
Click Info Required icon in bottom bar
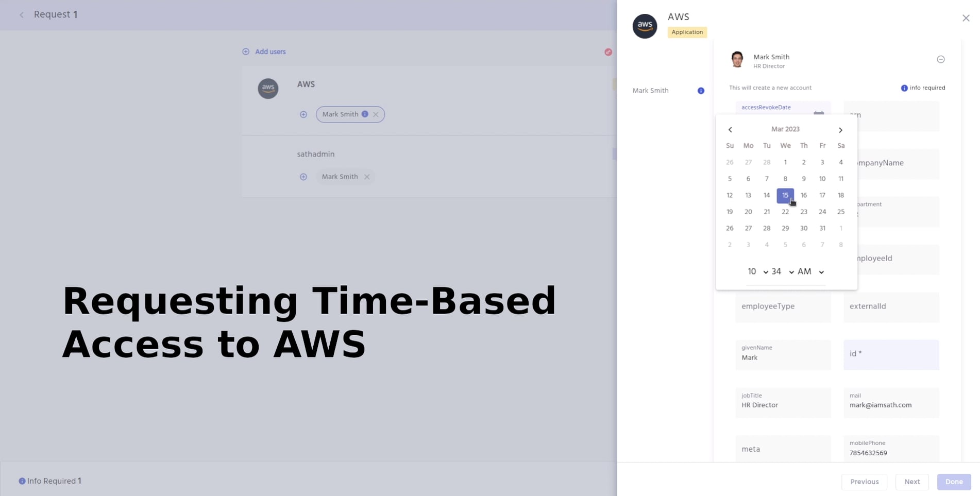coord(22,481)
